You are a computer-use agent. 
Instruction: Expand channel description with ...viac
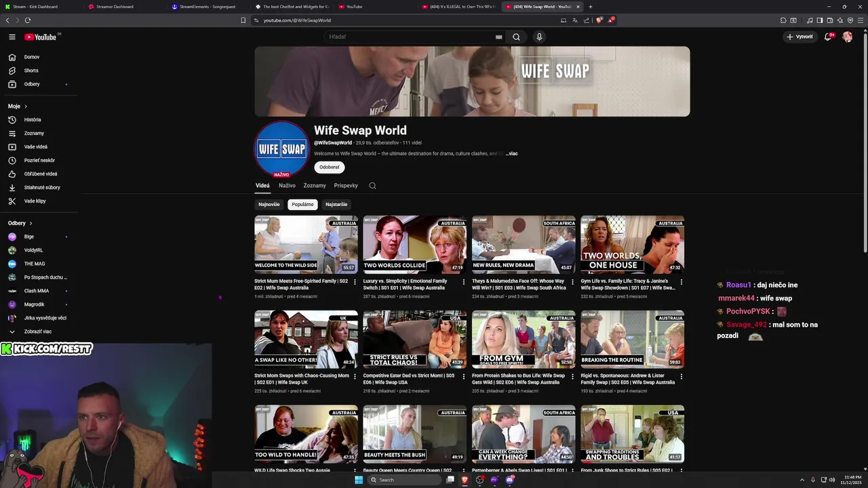point(511,154)
